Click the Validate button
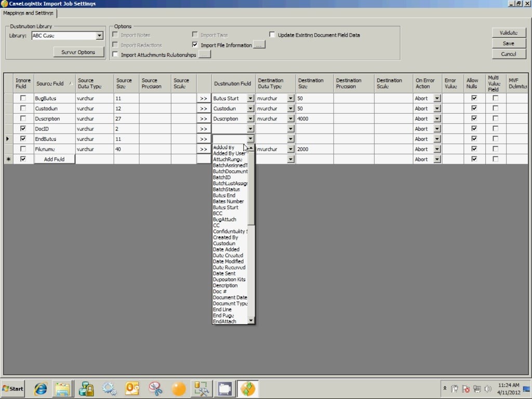 (x=508, y=33)
